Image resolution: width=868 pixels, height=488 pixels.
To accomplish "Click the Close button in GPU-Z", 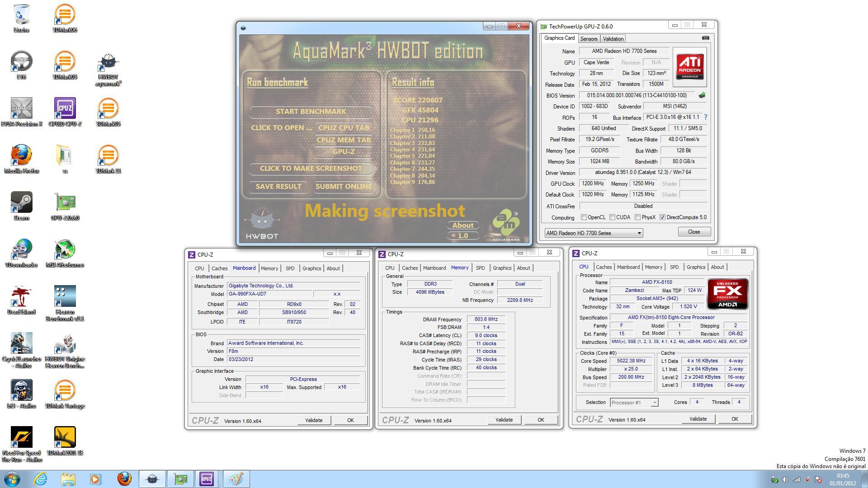I will pos(694,232).
